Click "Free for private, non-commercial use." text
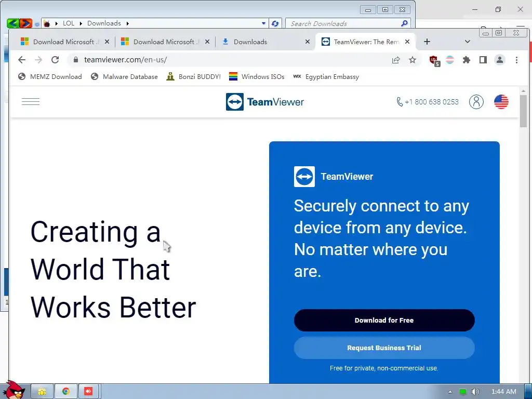Screen dimensions: 532x399 point(384,368)
